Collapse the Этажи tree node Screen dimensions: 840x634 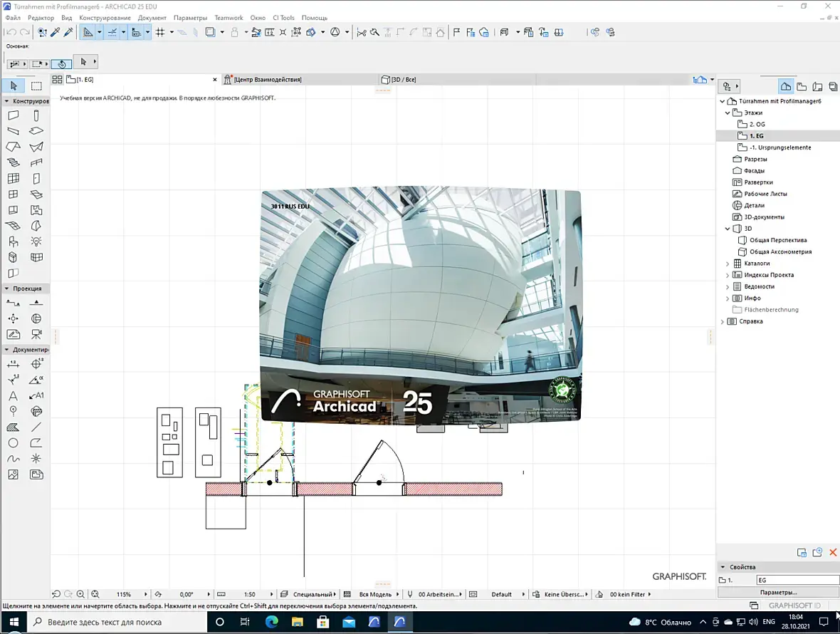click(728, 113)
